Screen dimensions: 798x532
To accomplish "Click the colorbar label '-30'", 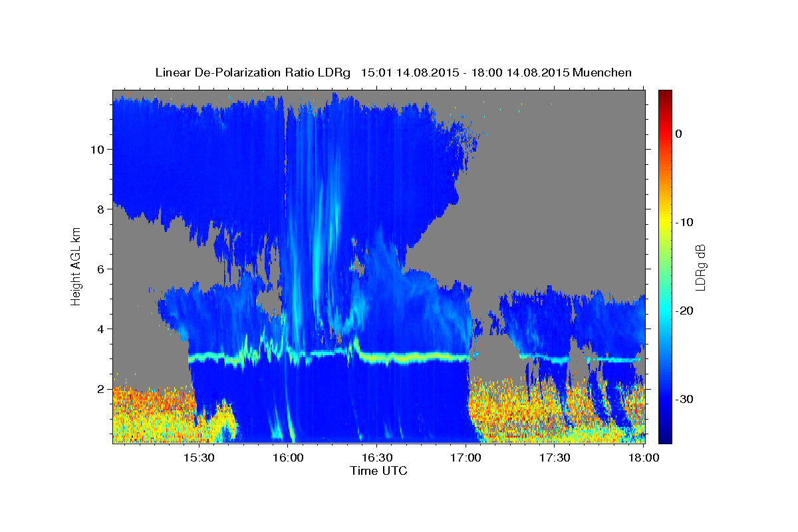I will [x=684, y=399].
